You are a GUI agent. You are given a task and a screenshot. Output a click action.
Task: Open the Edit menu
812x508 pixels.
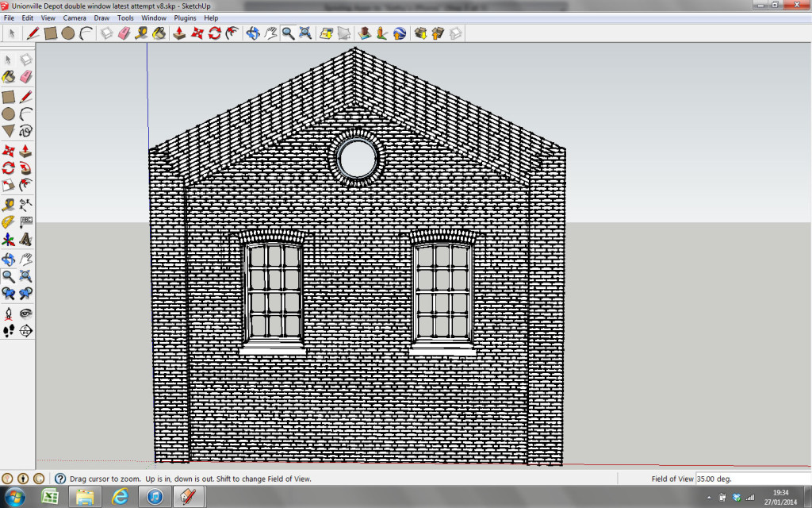tap(28, 17)
